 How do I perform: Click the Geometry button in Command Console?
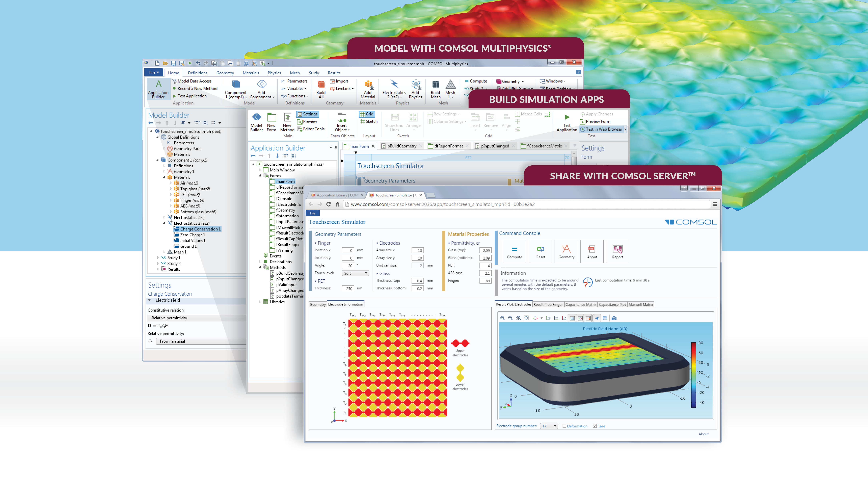point(566,251)
